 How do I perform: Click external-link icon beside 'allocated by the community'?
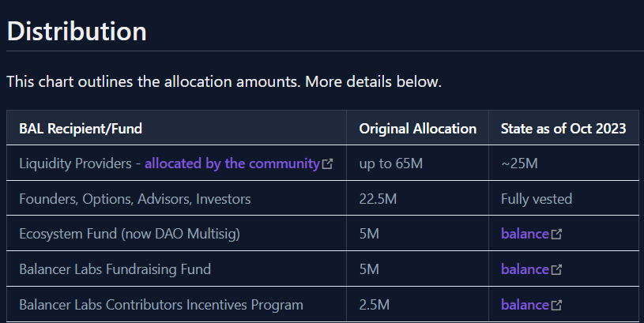click(x=327, y=164)
